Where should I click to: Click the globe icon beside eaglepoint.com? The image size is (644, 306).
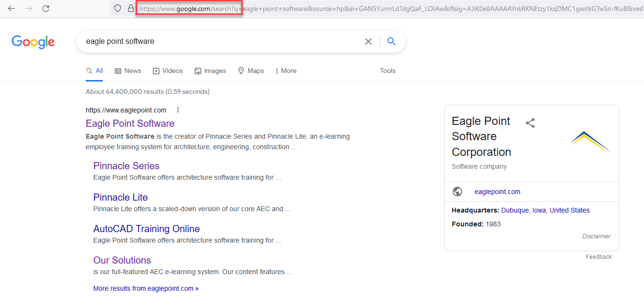457,192
